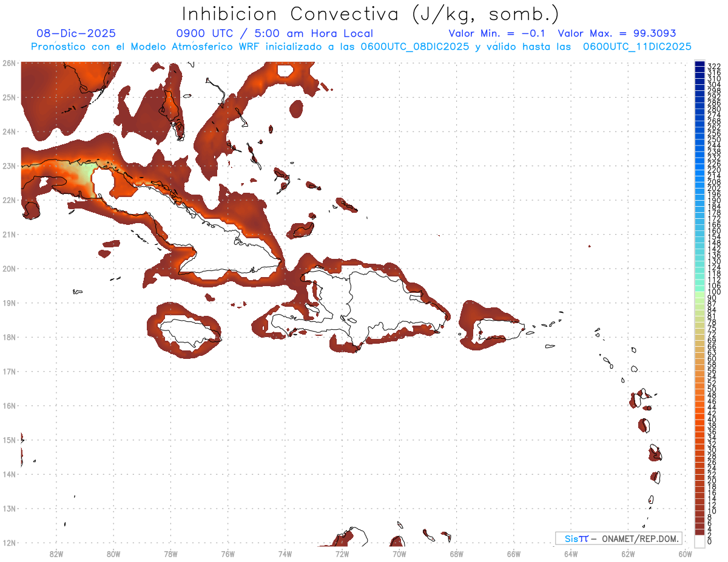Select the "Valor Max. = 99.3093" text
728x562 pixels.
click(617, 34)
